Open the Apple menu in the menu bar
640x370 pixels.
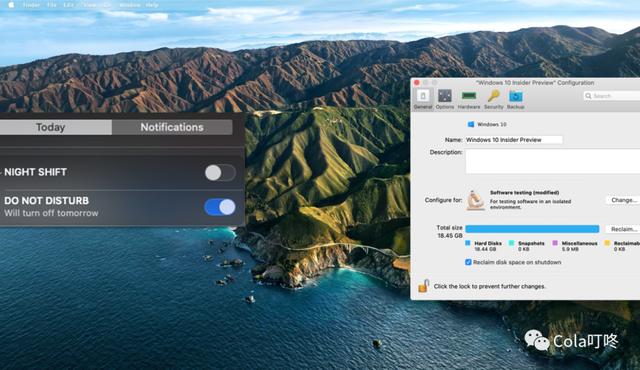(11, 5)
